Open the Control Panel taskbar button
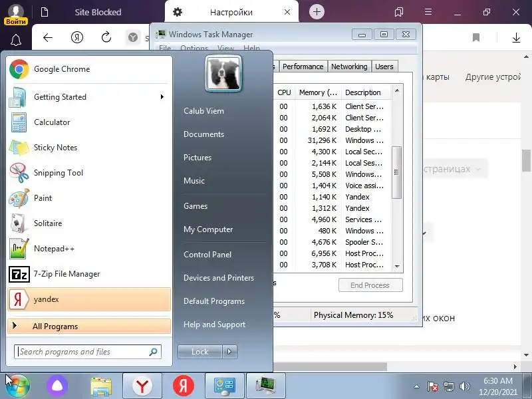The image size is (532, 399). click(225, 386)
